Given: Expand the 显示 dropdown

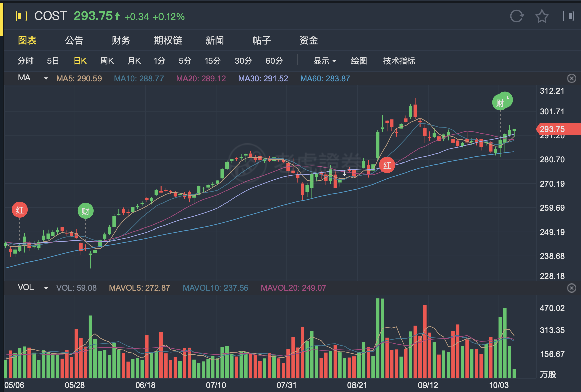Looking at the screenshot, I should (x=325, y=61).
